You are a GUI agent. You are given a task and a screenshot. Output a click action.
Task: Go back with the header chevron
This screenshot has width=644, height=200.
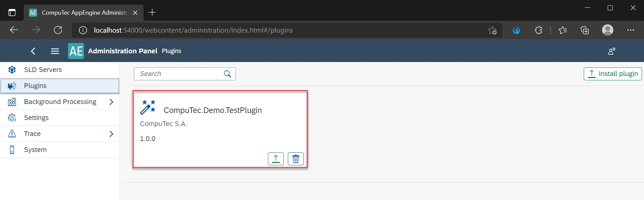[x=33, y=51]
